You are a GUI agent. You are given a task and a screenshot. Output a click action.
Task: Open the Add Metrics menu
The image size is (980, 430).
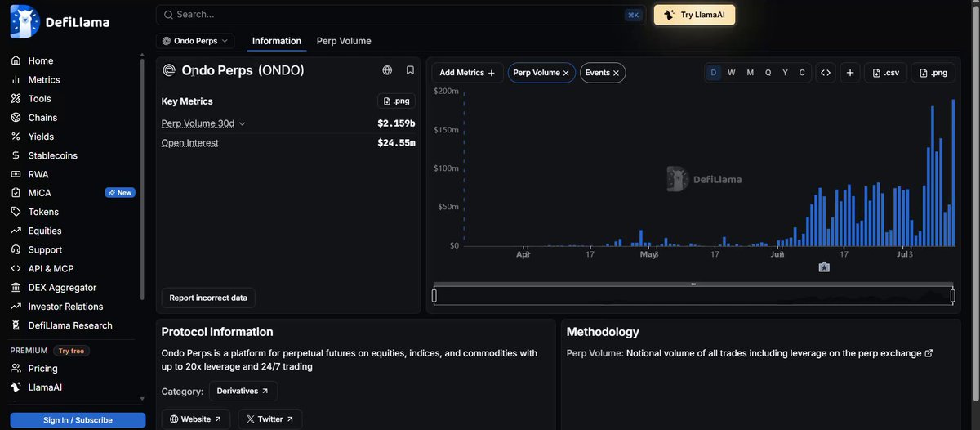(467, 73)
